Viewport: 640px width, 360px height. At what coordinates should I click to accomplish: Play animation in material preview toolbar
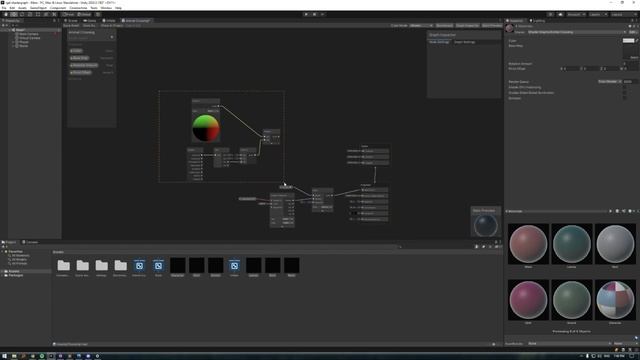tap(611, 211)
